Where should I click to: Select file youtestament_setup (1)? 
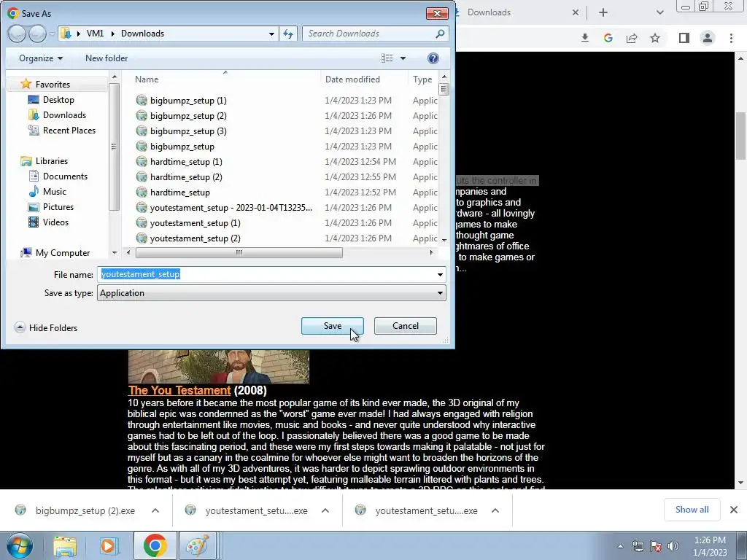195,223
